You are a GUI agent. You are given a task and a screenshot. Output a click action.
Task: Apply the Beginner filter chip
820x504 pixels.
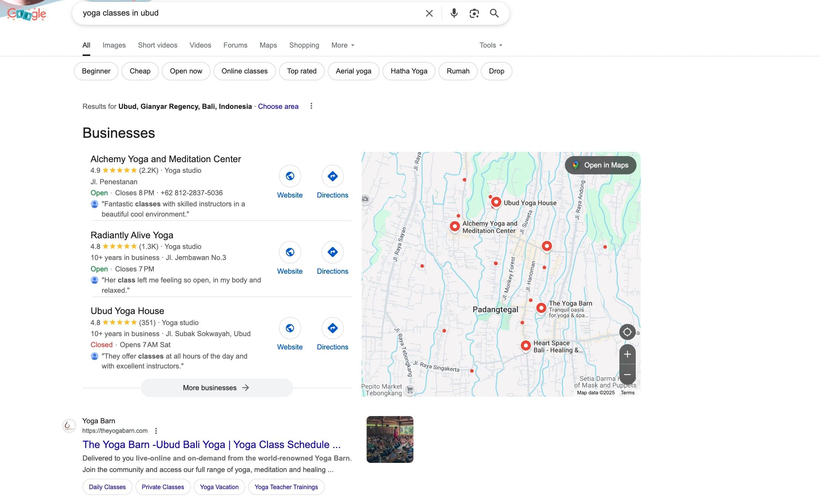(96, 71)
